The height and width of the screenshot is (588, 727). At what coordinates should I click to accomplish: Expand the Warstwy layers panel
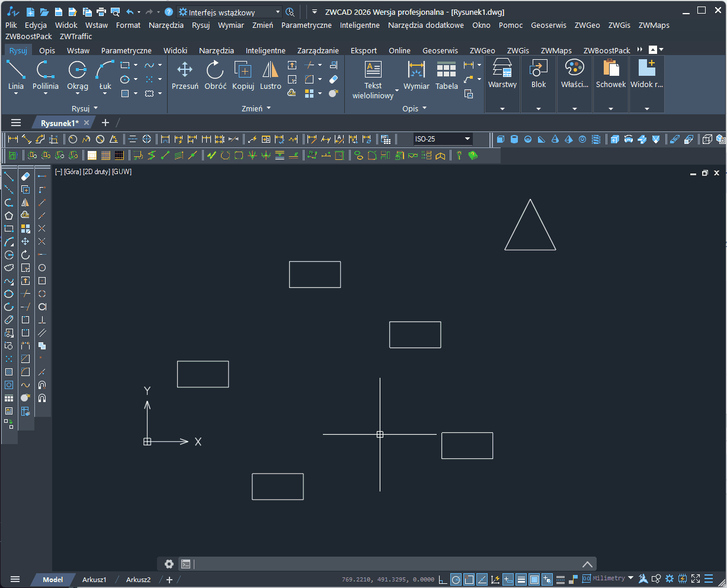tap(502, 109)
